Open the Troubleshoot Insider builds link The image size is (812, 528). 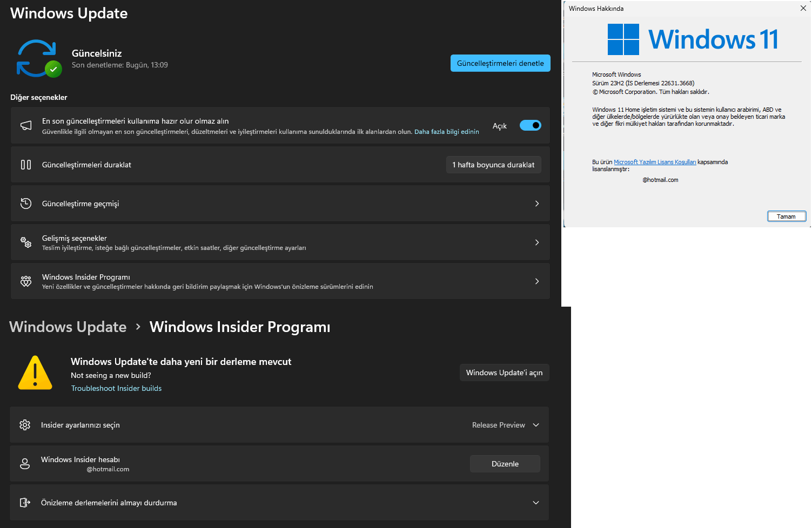click(117, 388)
